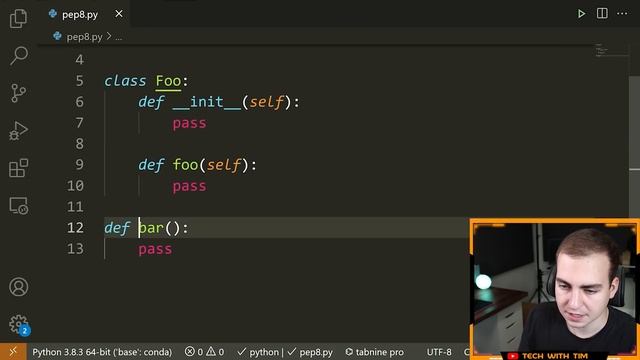The width and height of the screenshot is (640, 360).
Task: Click line number 12 in the gutter
Action: coord(76,228)
